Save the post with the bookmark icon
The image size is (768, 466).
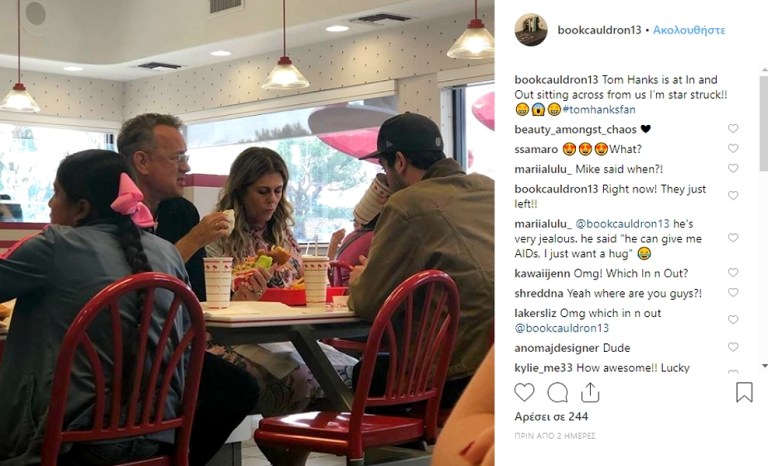(x=744, y=392)
